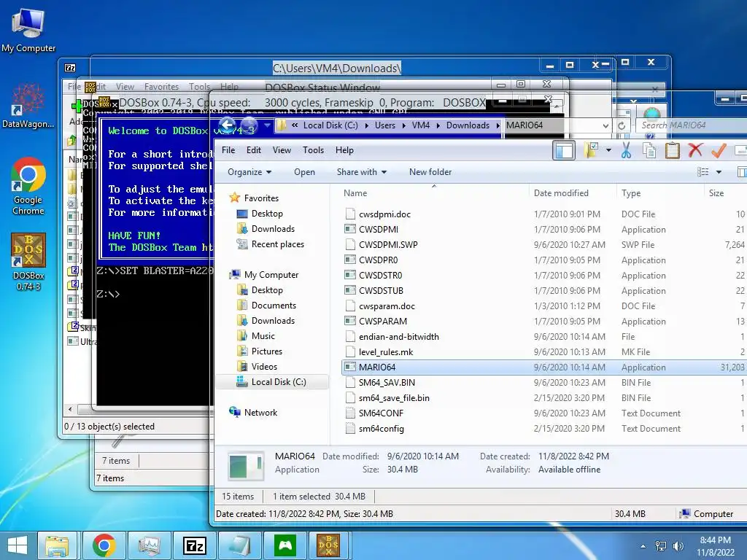Click the refresh button next to address bar

(x=622, y=125)
